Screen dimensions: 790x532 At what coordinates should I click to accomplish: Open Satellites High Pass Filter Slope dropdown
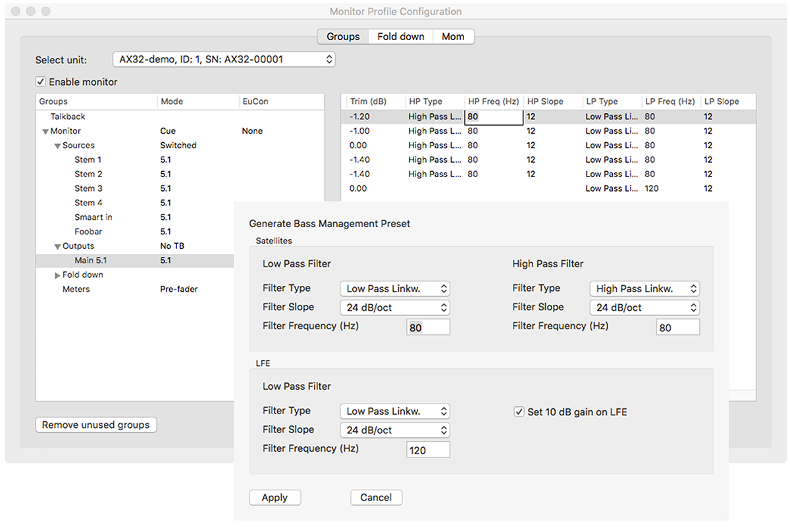[645, 307]
